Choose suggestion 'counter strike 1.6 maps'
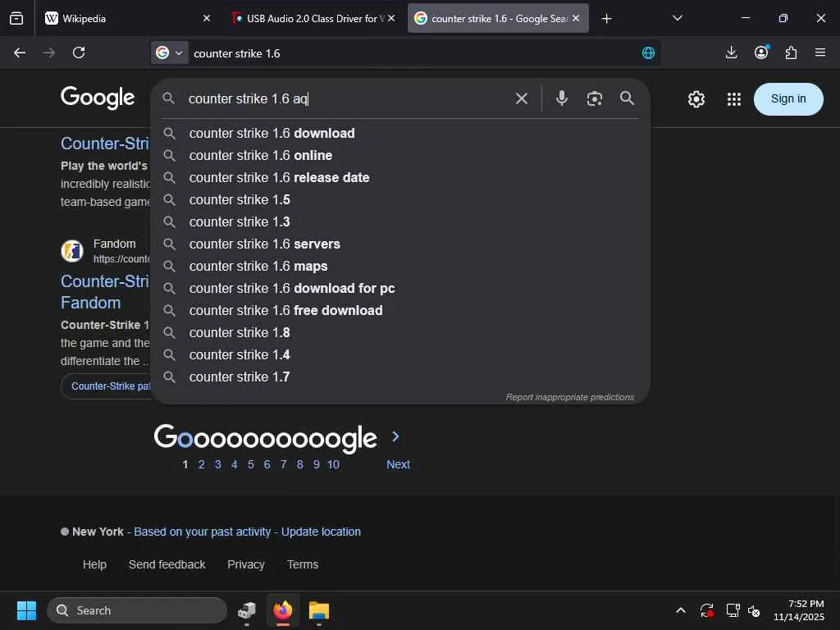Viewport: 840px width, 630px height. [400, 267]
